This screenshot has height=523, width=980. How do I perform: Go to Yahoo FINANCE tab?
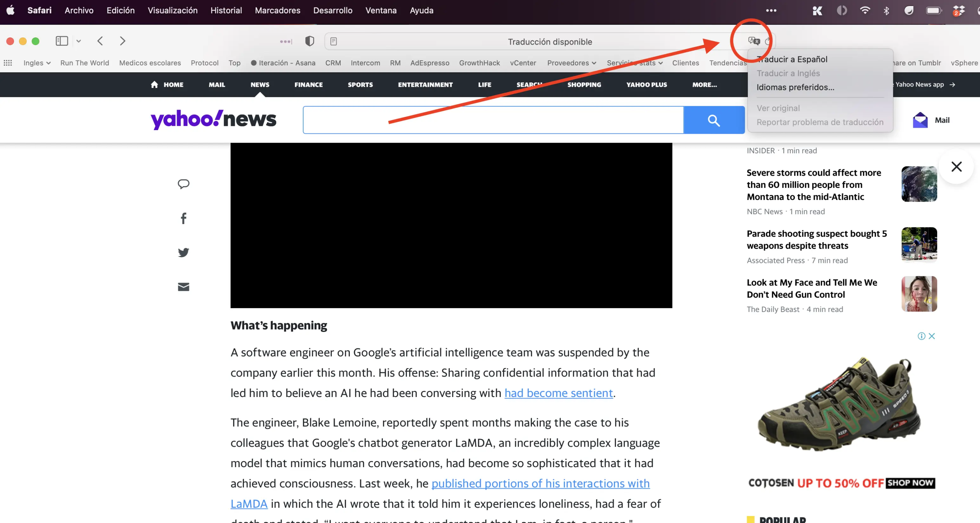[x=308, y=84]
